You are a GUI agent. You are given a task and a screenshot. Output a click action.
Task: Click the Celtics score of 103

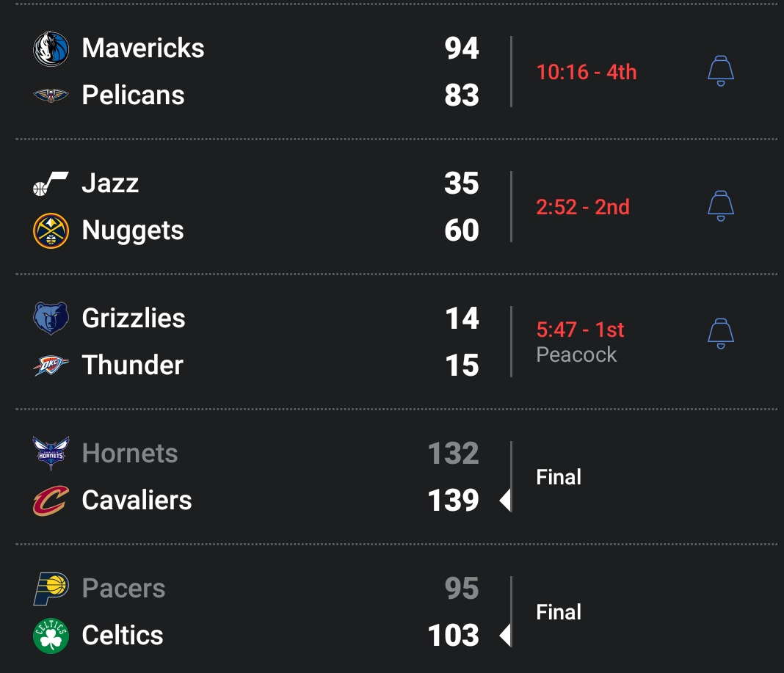pyautogui.click(x=454, y=636)
